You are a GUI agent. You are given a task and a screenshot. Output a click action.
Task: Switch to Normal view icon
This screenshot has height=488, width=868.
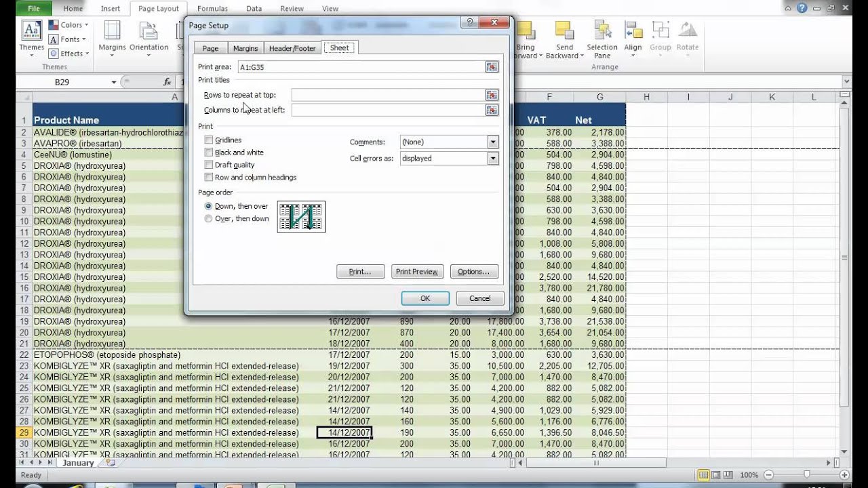[x=703, y=475]
